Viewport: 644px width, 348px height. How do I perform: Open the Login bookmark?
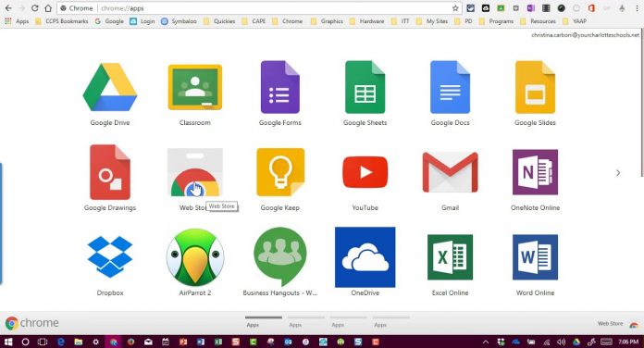tap(142, 21)
